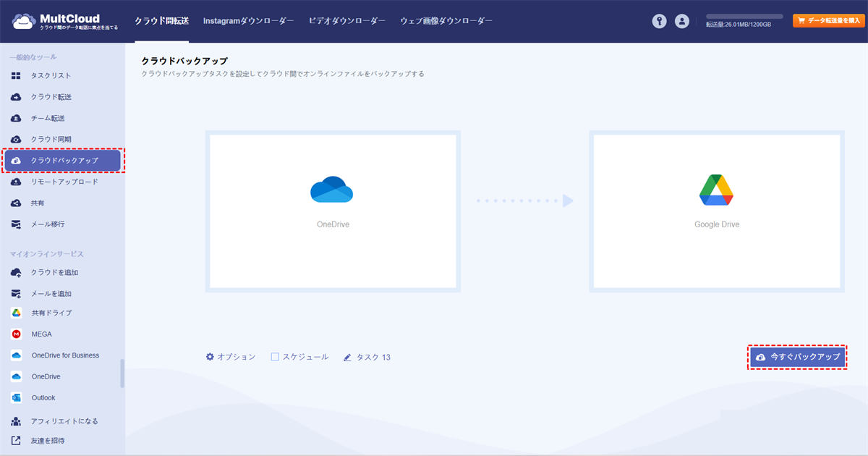868x456 pixels.
Task: Click the データ転送量を購入 button
Action: click(828, 21)
